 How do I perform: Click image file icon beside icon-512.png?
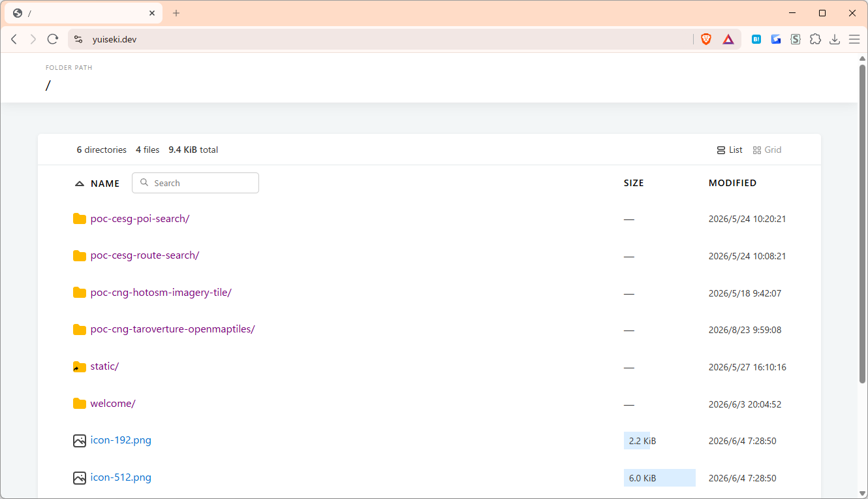point(80,478)
